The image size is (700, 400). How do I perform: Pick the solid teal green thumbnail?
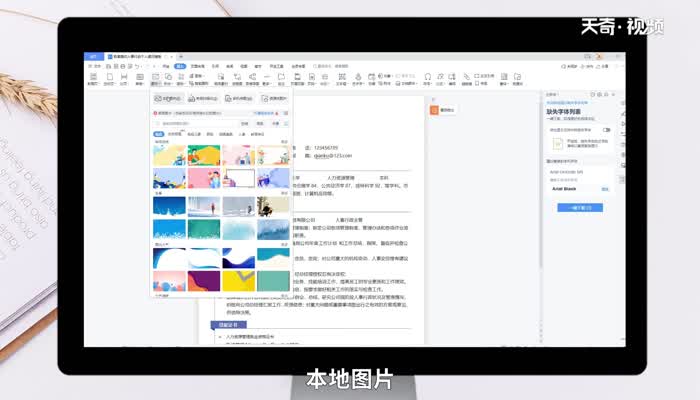[273, 281]
